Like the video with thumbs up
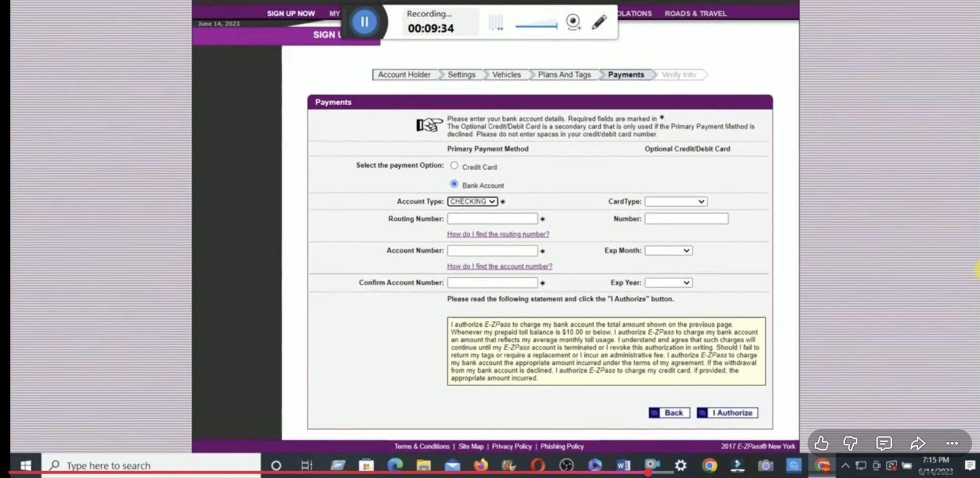The height and width of the screenshot is (478, 980). point(821,443)
